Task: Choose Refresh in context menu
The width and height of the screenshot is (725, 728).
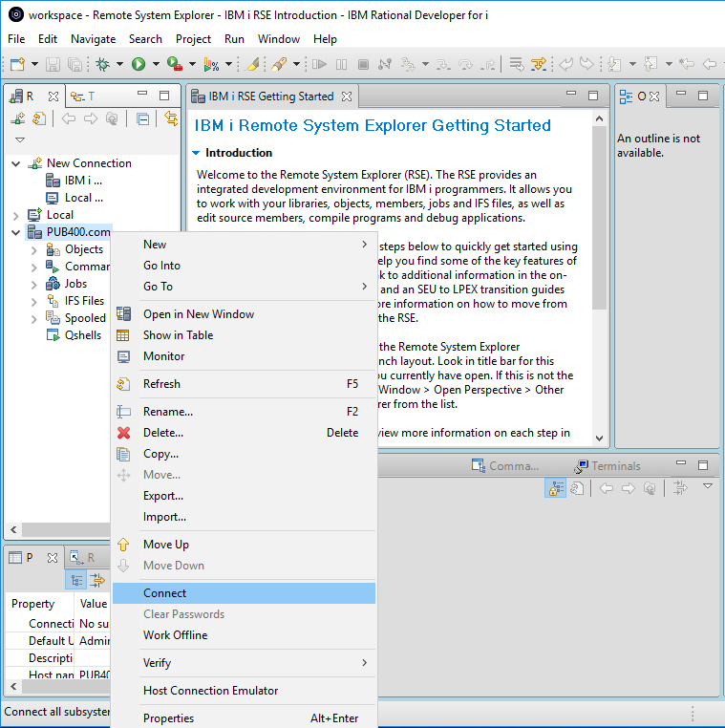Action: [244, 384]
